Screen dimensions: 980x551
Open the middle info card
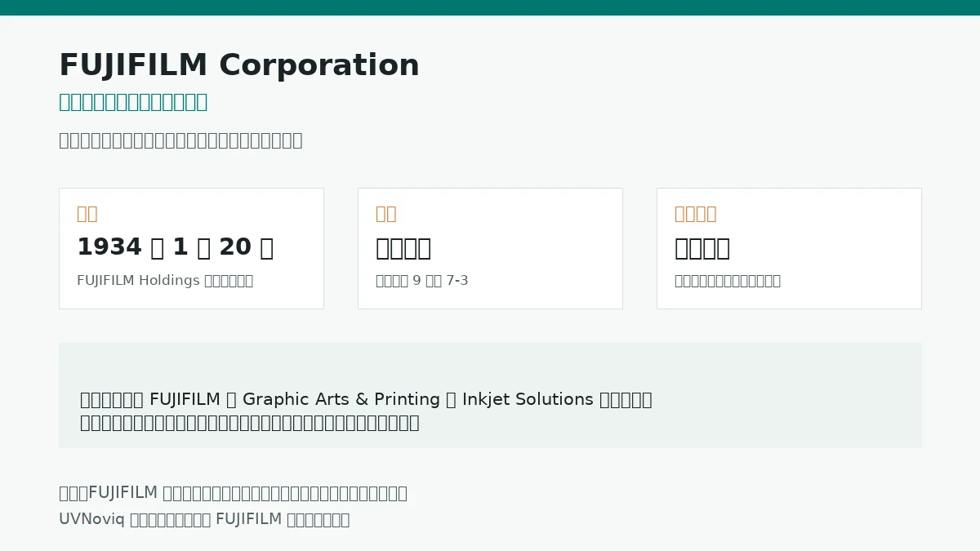tap(490, 248)
